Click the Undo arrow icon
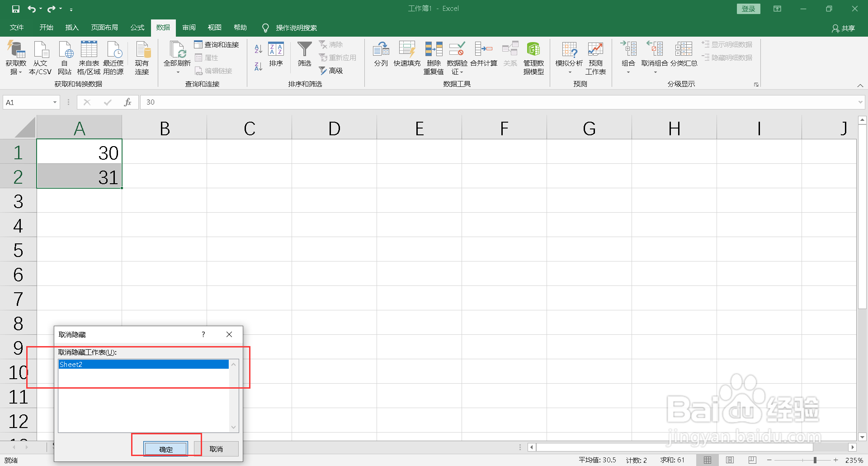The image size is (868, 466). (31, 9)
